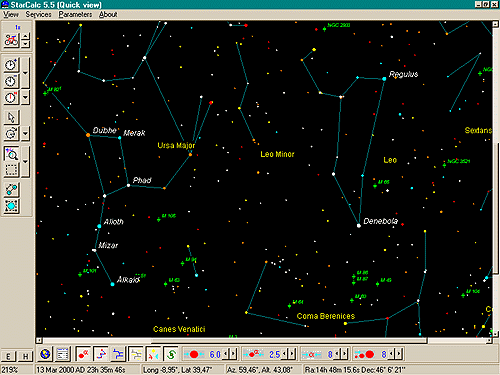Select the arrow pointer tool

[11, 118]
